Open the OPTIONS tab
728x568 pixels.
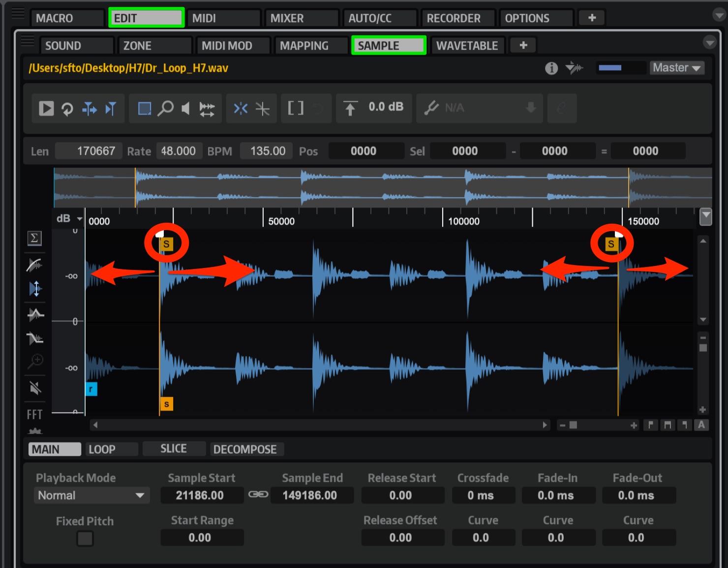coord(537,18)
